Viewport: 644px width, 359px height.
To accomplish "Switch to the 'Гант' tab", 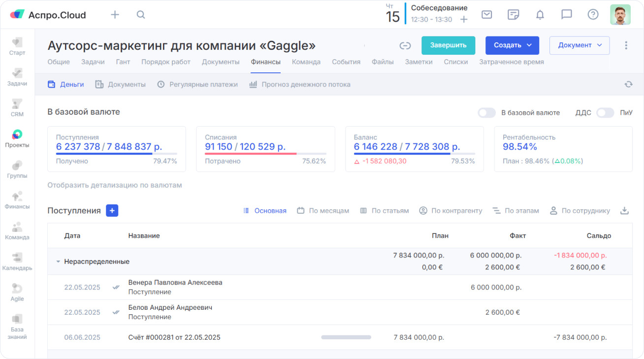I will (x=123, y=62).
